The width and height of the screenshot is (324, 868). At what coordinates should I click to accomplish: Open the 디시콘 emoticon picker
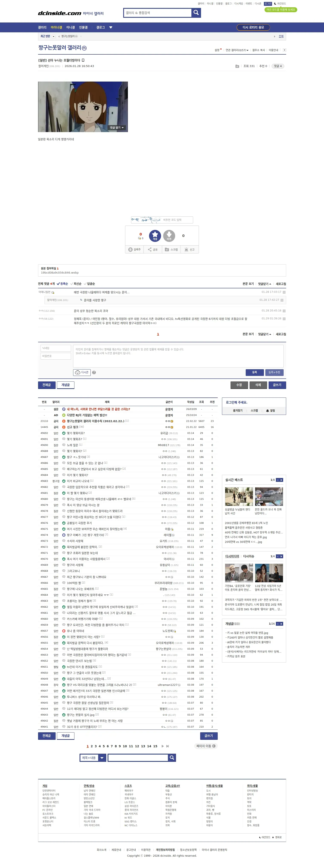pyautogui.click(x=82, y=372)
